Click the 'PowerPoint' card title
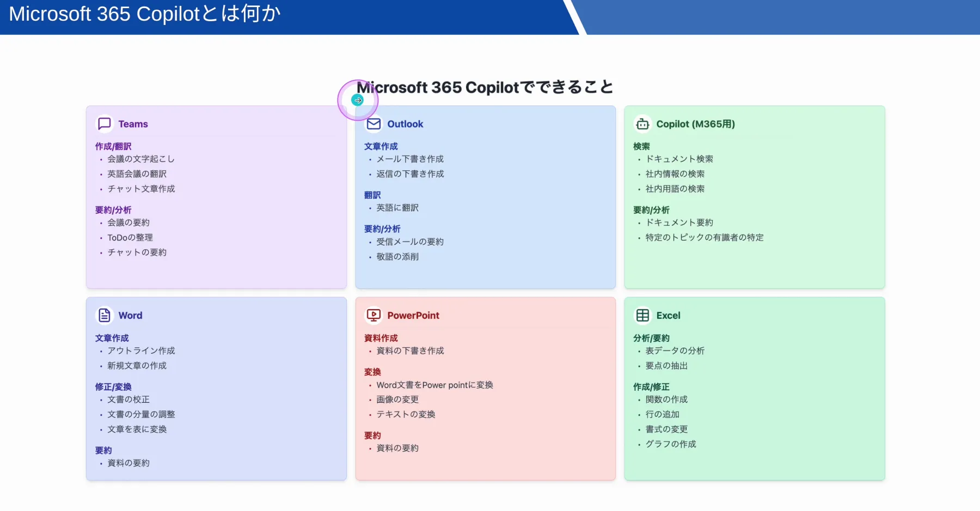This screenshot has width=980, height=511. pyautogui.click(x=413, y=316)
